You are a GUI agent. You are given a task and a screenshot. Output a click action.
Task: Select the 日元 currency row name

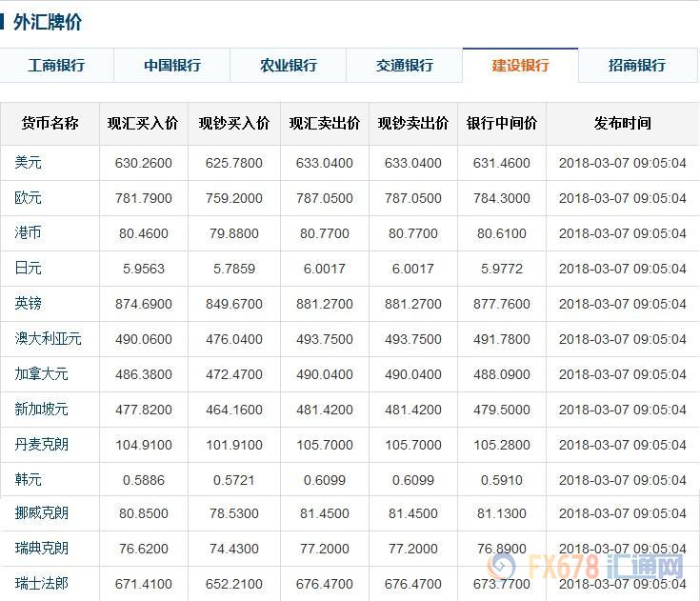point(29,269)
